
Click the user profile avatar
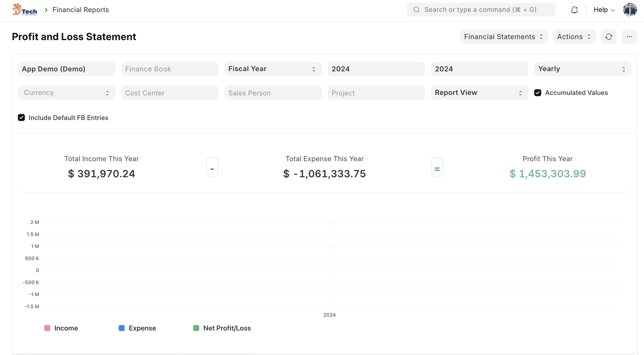click(x=630, y=10)
